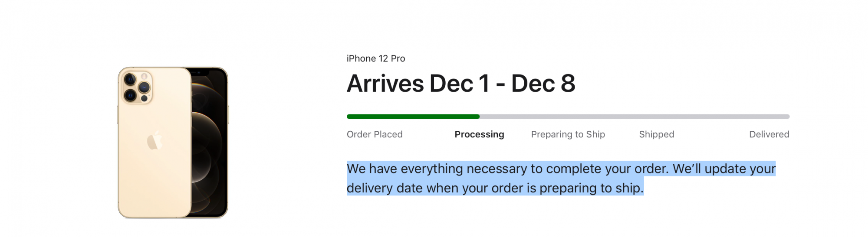Click the Apple logo on phone back
The image size is (868, 237).
[x=155, y=141]
